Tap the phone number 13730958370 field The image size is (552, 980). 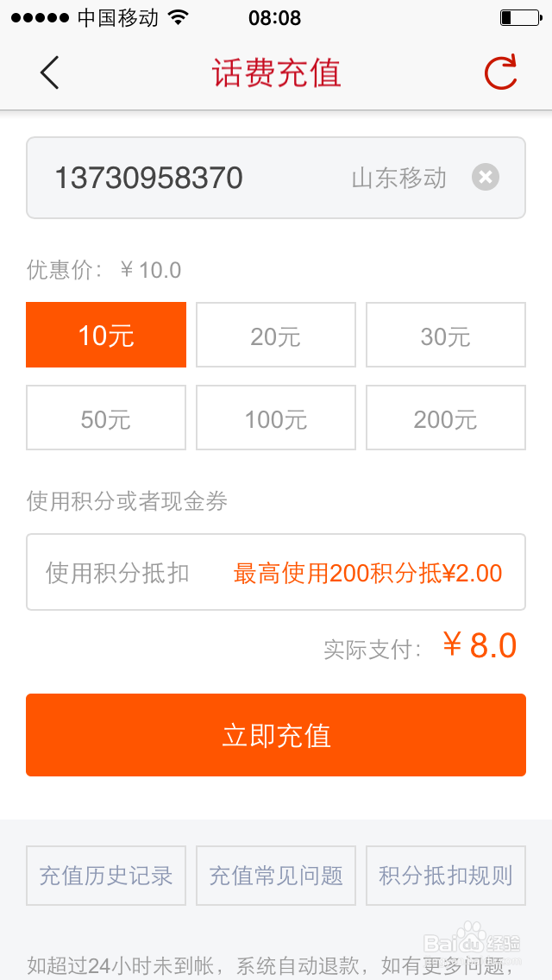(149, 178)
